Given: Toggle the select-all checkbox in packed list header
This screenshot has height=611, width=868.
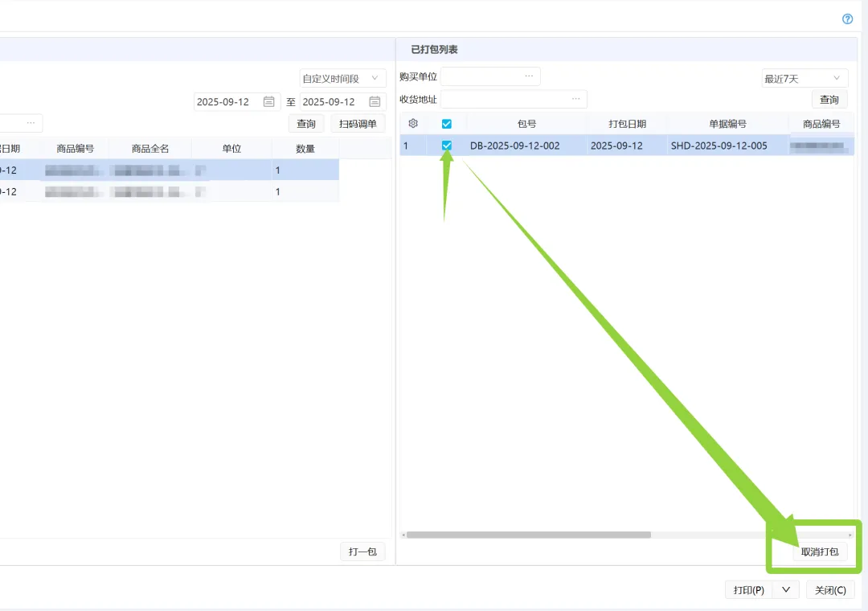Looking at the screenshot, I should coord(447,124).
